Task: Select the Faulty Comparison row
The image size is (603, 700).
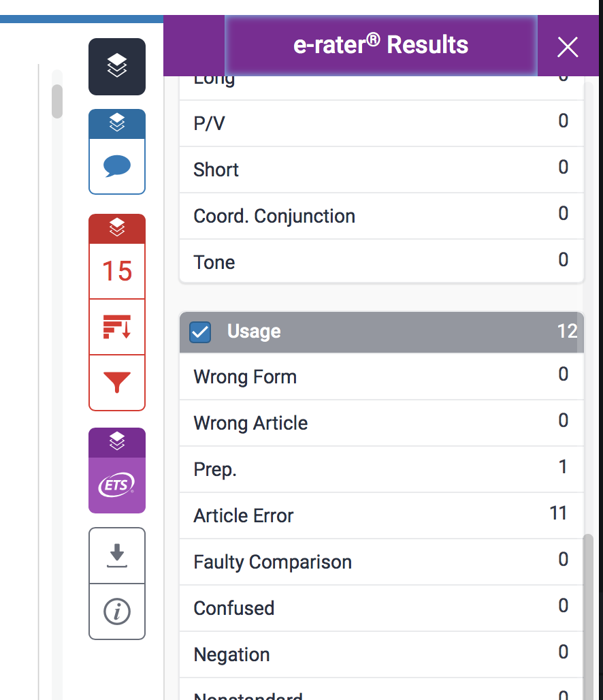Action: click(x=381, y=562)
